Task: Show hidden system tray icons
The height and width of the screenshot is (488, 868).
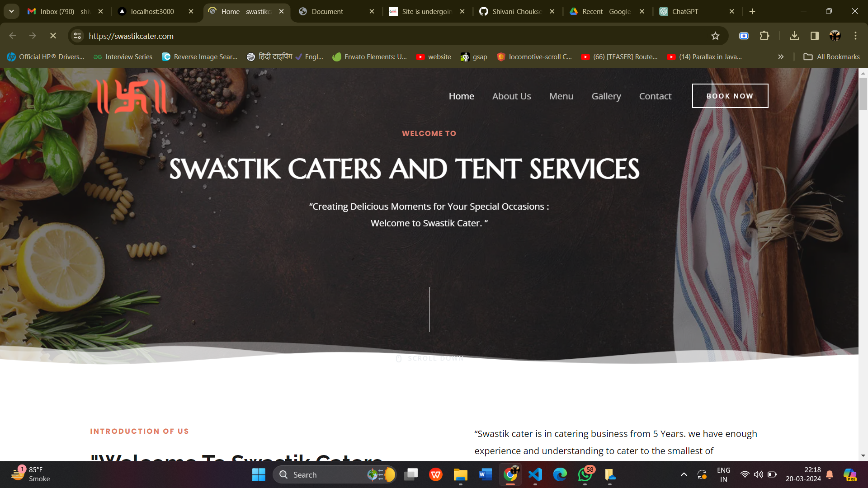Action: coord(684,474)
